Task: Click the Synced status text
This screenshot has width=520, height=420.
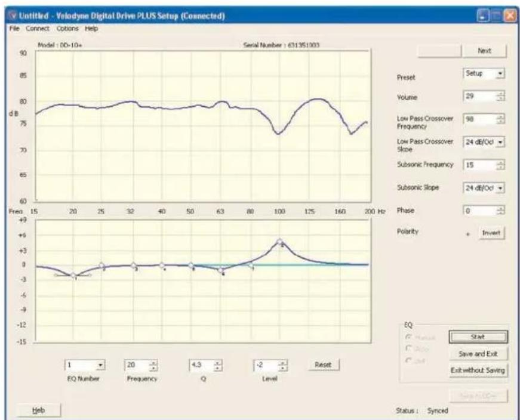Action: tap(438, 410)
